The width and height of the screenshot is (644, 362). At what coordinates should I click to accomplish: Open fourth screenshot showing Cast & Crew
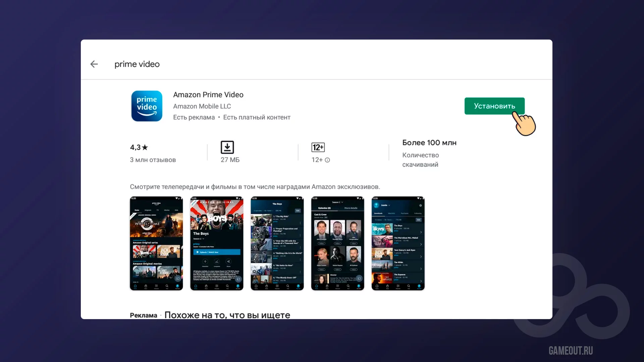[x=337, y=243]
